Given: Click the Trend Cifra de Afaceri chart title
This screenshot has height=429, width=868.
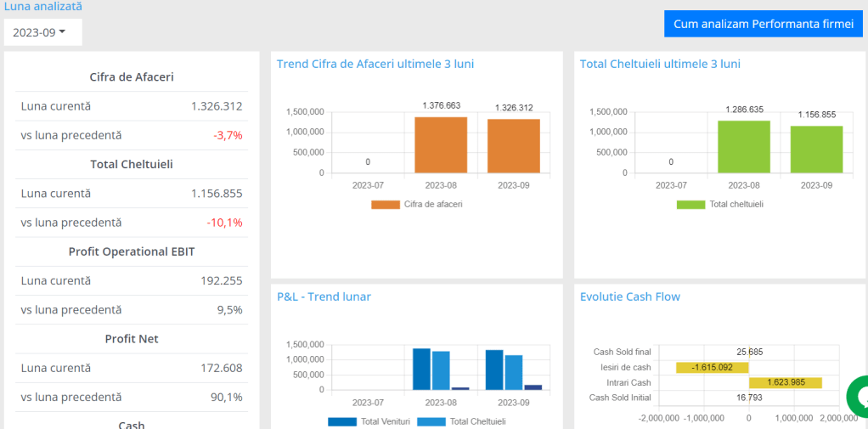Looking at the screenshot, I should pos(375,64).
